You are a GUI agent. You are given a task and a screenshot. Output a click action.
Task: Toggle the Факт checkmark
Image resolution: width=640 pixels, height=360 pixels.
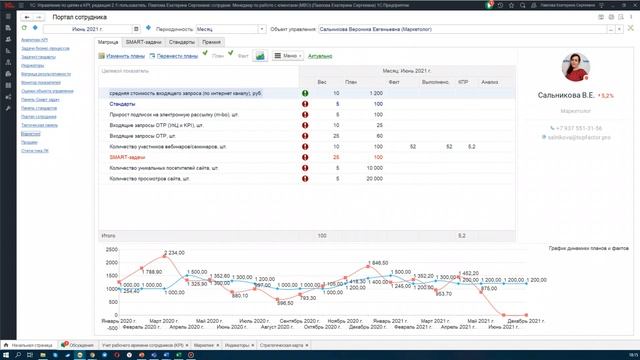pyautogui.click(x=231, y=53)
